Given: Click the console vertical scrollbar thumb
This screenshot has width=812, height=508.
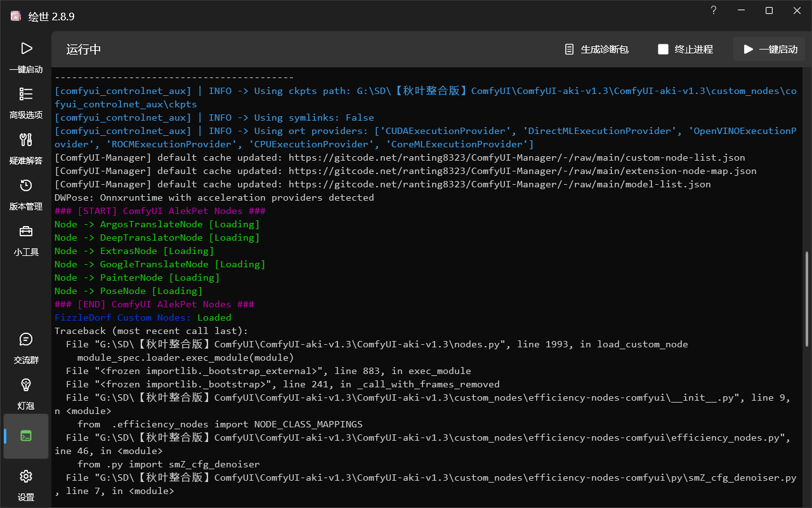Looking at the screenshot, I should point(807,298).
